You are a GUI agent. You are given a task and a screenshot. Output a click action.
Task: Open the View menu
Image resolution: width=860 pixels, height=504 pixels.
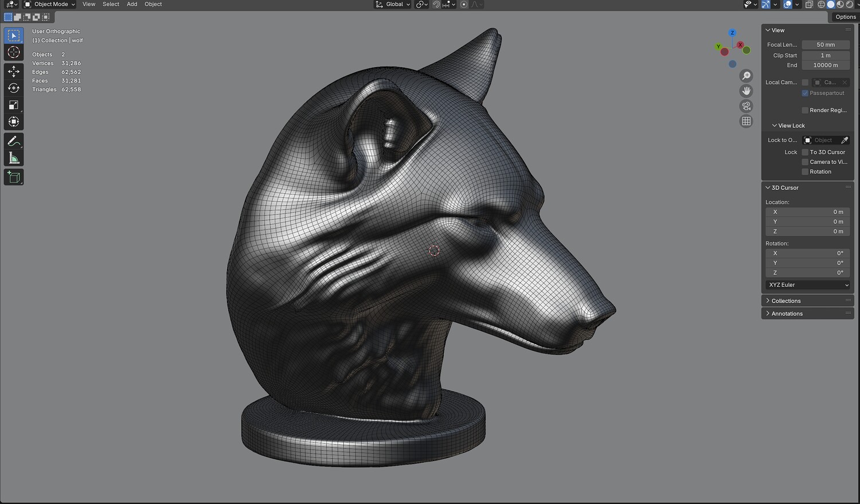pyautogui.click(x=89, y=4)
